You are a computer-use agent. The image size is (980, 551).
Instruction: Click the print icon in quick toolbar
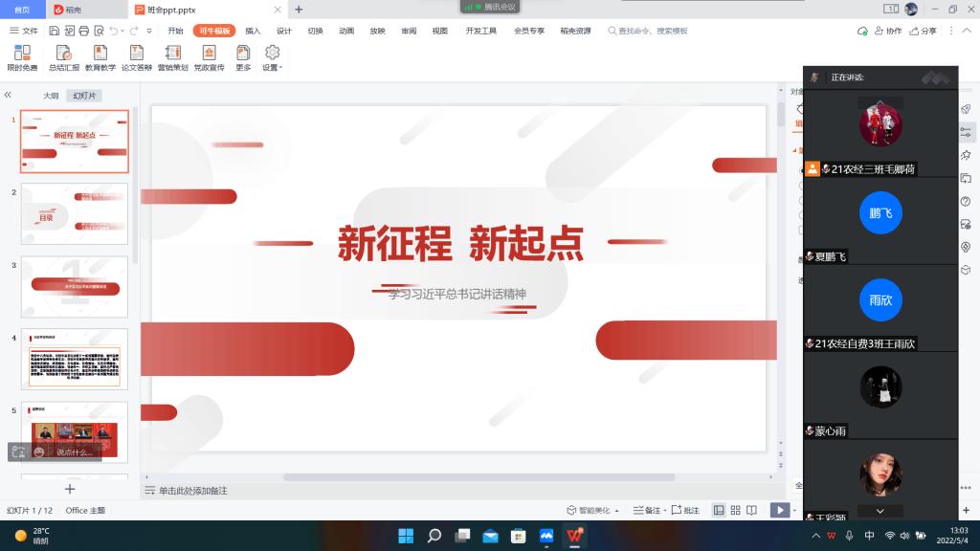click(83, 31)
